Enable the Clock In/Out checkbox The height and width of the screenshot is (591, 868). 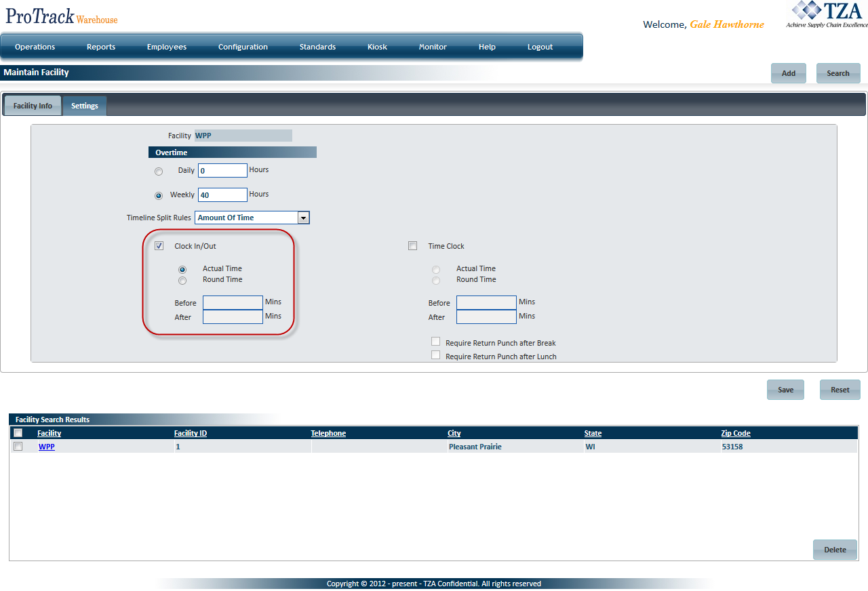click(159, 246)
